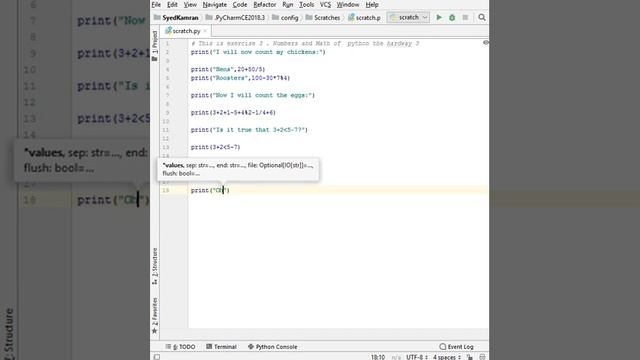Click Scratches breadcrumb folder

pyautogui.click(x=323, y=18)
